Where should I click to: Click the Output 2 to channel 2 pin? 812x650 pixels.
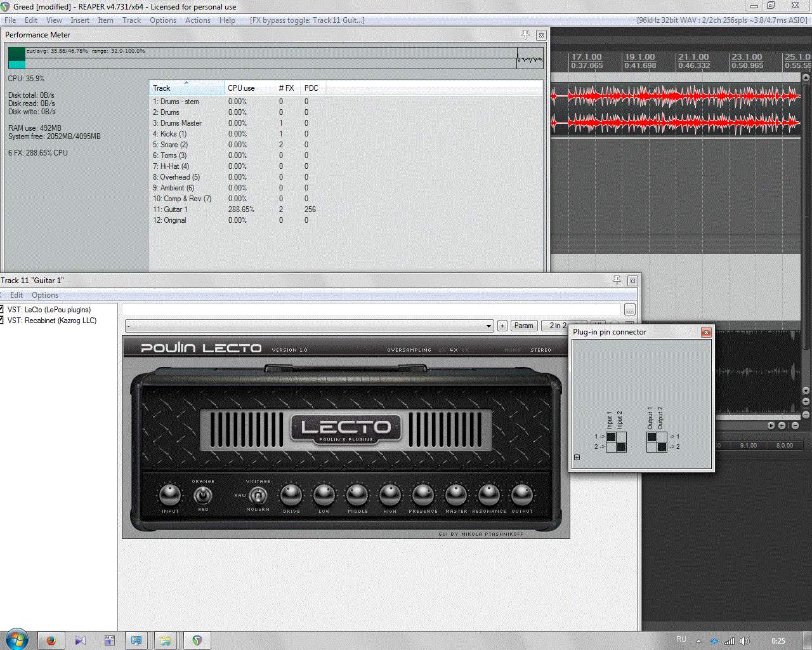[x=662, y=447]
